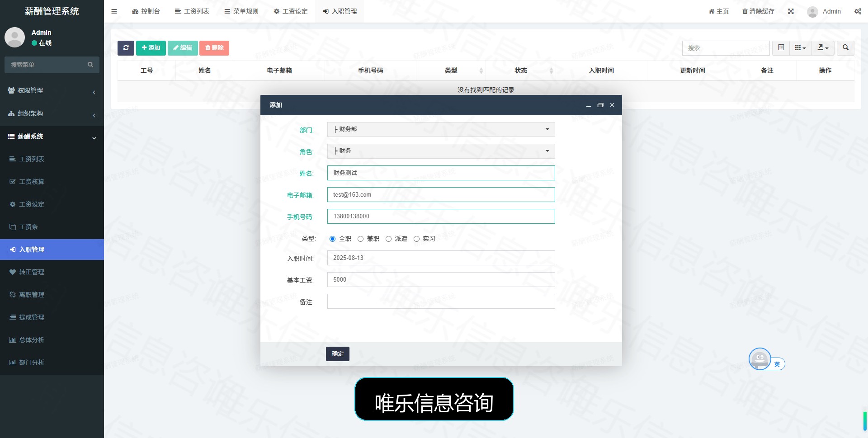Click the 入职时间 date field

[x=441, y=258]
